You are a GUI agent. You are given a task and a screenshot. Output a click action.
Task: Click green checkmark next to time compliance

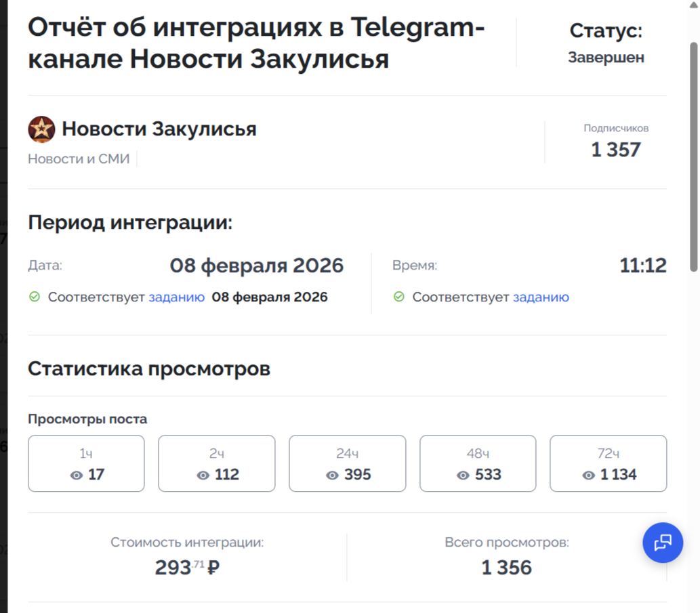[399, 297]
